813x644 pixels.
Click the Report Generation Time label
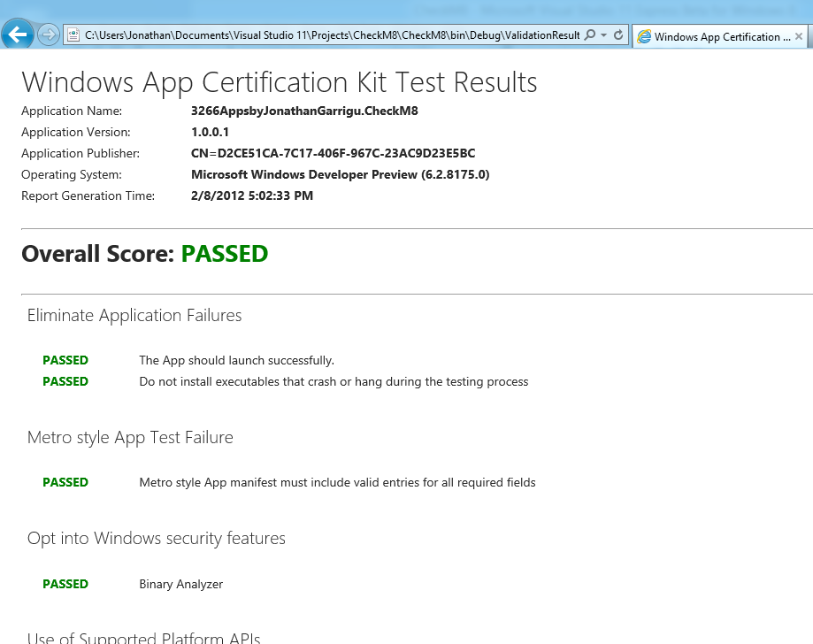[88, 196]
